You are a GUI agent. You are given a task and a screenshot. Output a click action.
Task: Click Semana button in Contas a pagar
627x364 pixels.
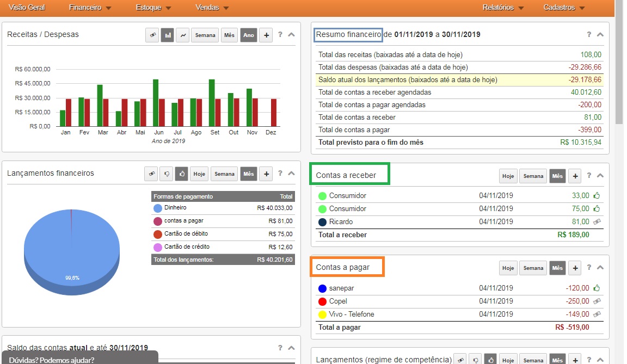coord(533,268)
